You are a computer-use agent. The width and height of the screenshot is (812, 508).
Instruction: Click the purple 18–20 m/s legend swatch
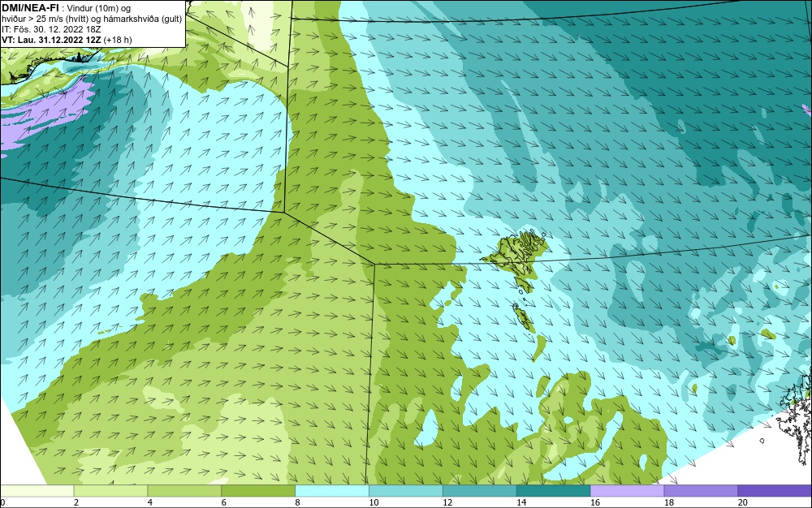(701, 490)
